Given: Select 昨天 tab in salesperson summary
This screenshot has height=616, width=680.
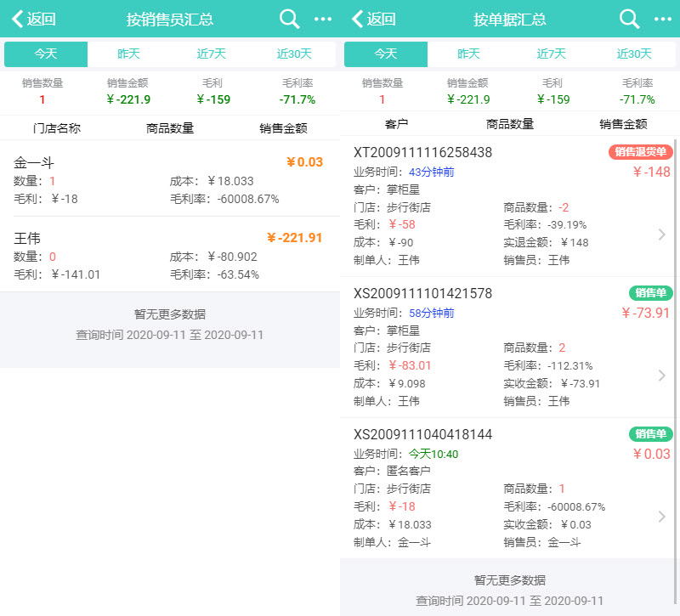Looking at the screenshot, I should [128, 54].
